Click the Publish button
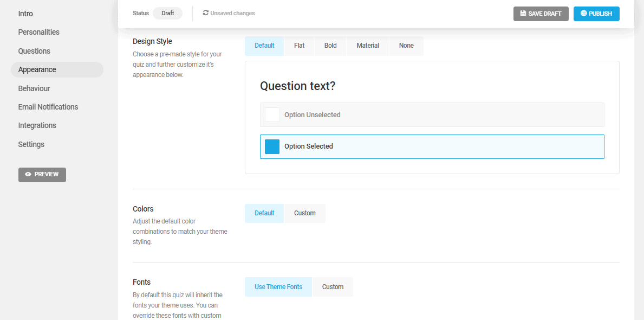This screenshot has width=644, height=320. coord(596,14)
